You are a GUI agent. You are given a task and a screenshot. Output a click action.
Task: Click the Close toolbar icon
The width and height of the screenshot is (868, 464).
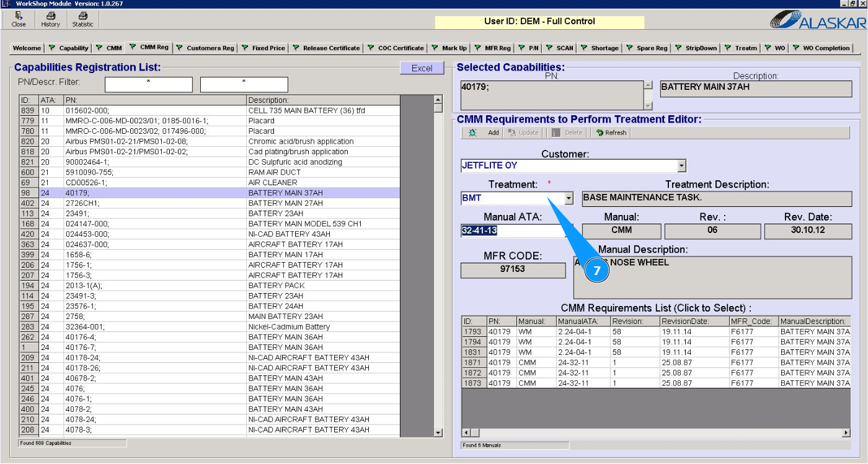click(19, 16)
